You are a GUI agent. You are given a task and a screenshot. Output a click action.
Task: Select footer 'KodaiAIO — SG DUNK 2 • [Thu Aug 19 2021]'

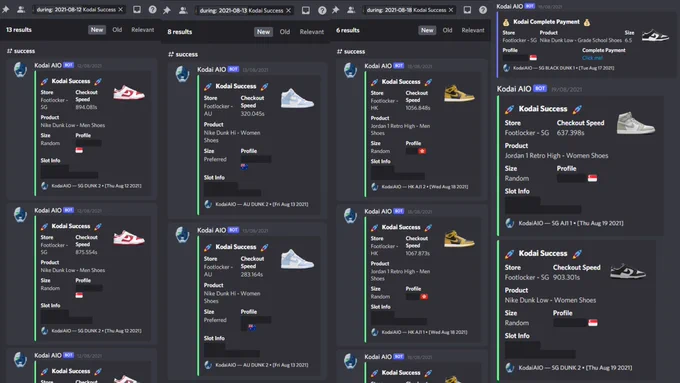point(575,367)
